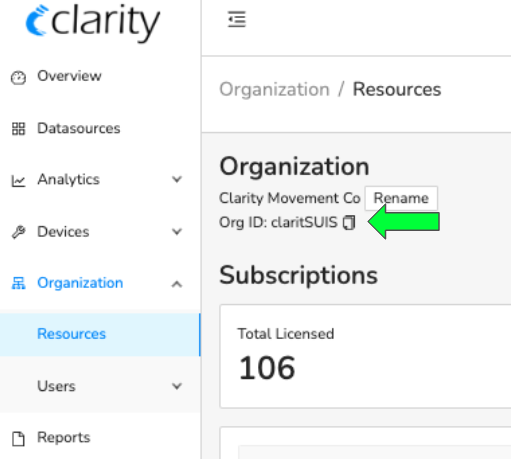
Task: Go to Organization breadcrumb link
Action: pos(274,89)
